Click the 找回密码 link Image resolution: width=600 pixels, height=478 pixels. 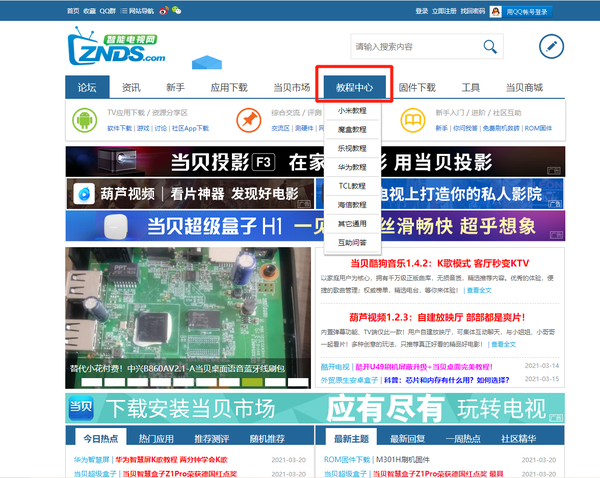point(473,11)
